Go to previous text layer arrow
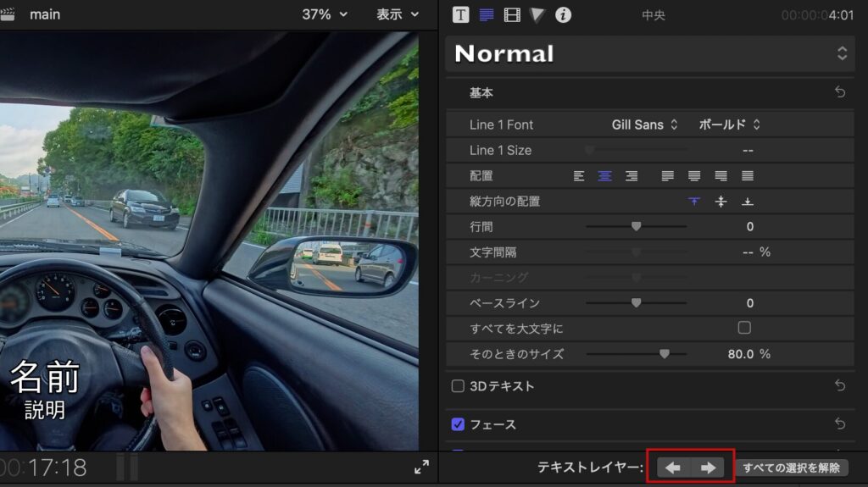Image resolution: width=868 pixels, height=487 pixels. pos(673,468)
